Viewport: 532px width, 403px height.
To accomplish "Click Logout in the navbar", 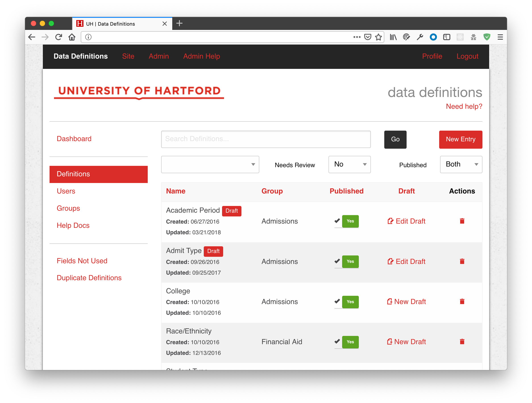I will [467, 56].
